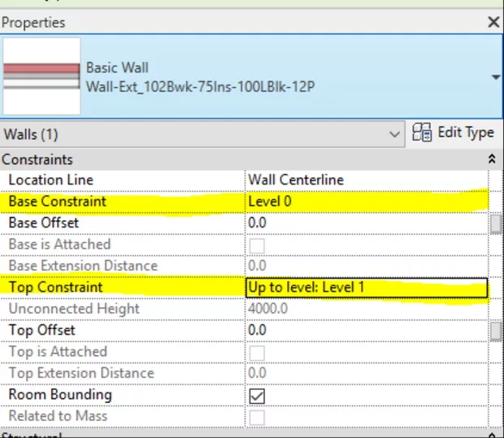Click the Base Offset value field
Image resolution: width=504 pixels, height=438 pixels.
pyautogui.click(x=366, y=223)
